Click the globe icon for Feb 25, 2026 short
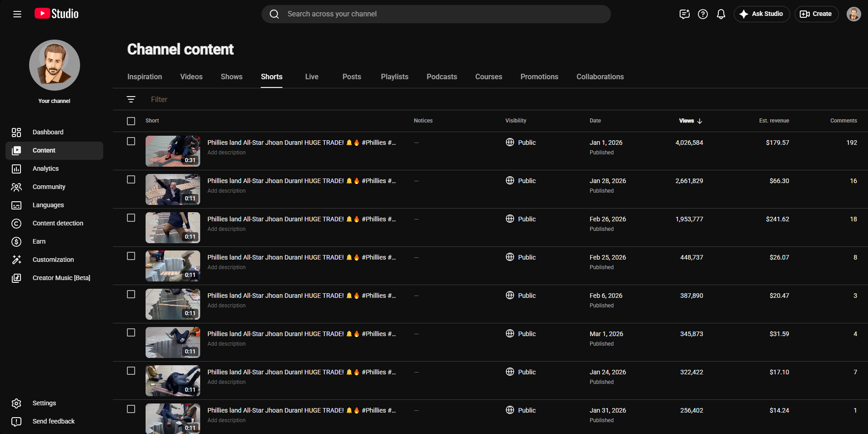Screen dimensions: 868x434 pyautogui.click(x=510, y=257)
